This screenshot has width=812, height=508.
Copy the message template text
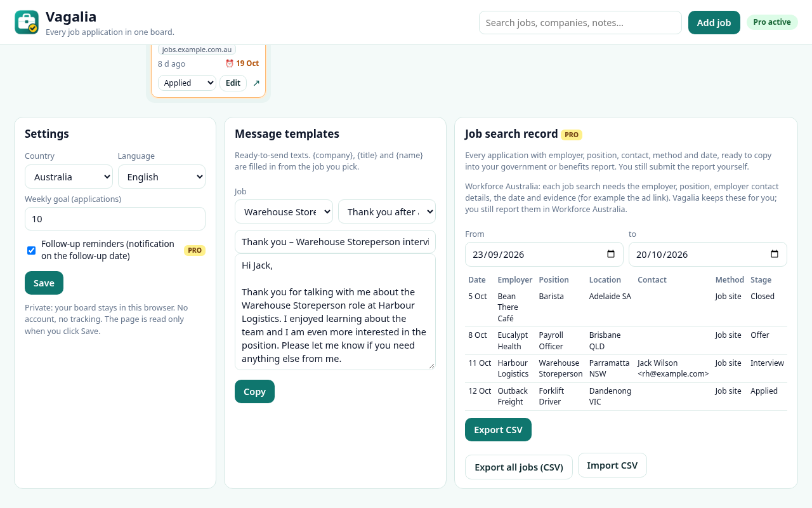254,391
